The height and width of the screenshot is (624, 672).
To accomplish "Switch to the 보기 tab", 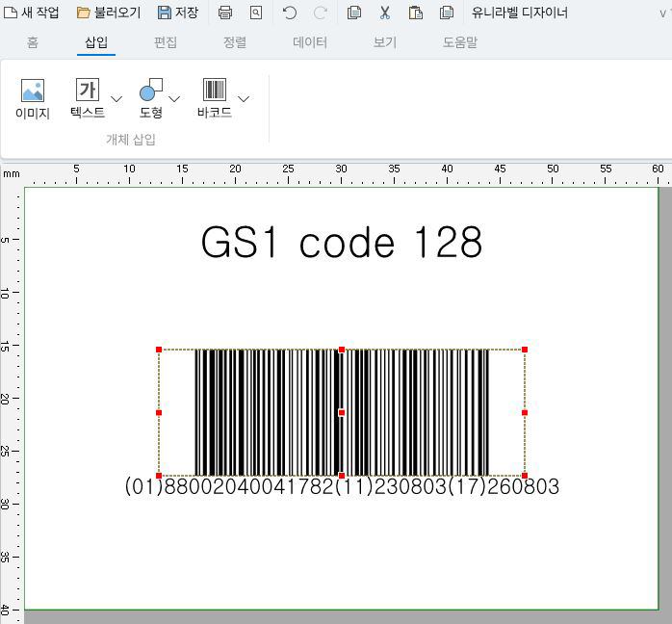I will (x=385, y=42).
